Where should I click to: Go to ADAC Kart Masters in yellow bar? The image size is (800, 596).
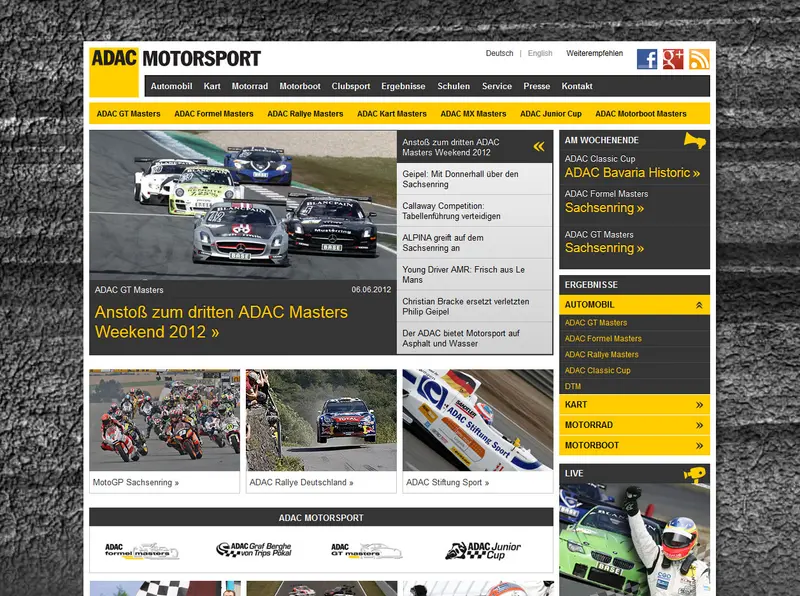click(392, 114)
